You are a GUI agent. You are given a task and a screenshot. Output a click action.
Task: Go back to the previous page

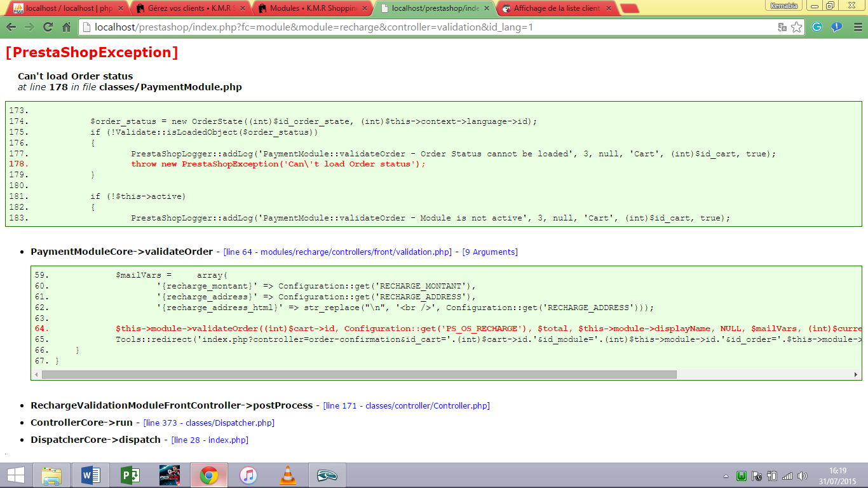coord(11,27)
